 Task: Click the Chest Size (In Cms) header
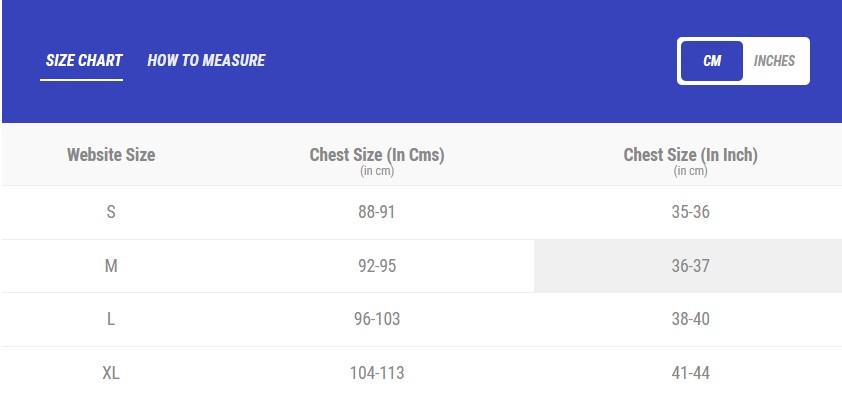click(x=377, y=155)
